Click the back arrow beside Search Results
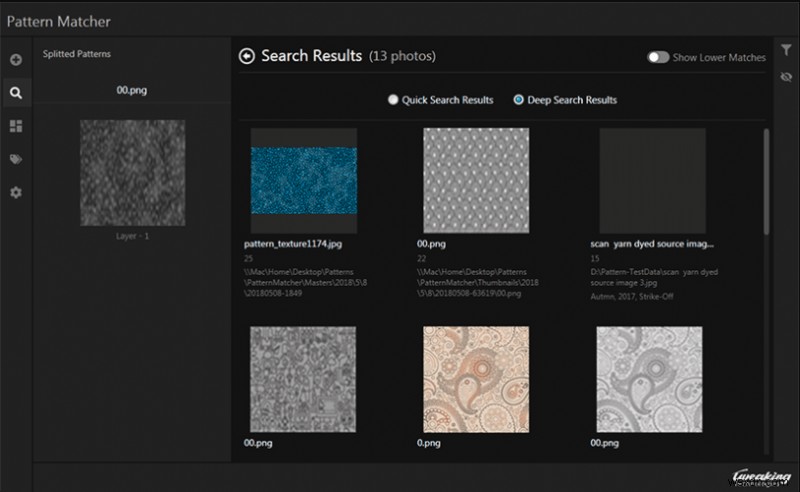Image resolution: width=800 pixels, height=492 pixels. click(247, 56)
